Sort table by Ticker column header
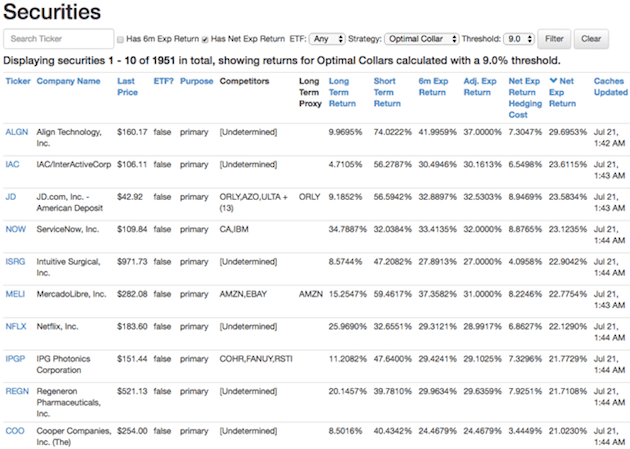This screenshot has width=630, height=449. 16,81
